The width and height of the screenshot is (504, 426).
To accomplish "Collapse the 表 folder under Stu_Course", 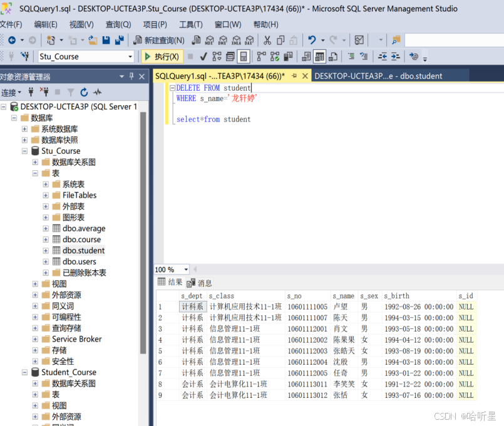I will pos(35,173).
